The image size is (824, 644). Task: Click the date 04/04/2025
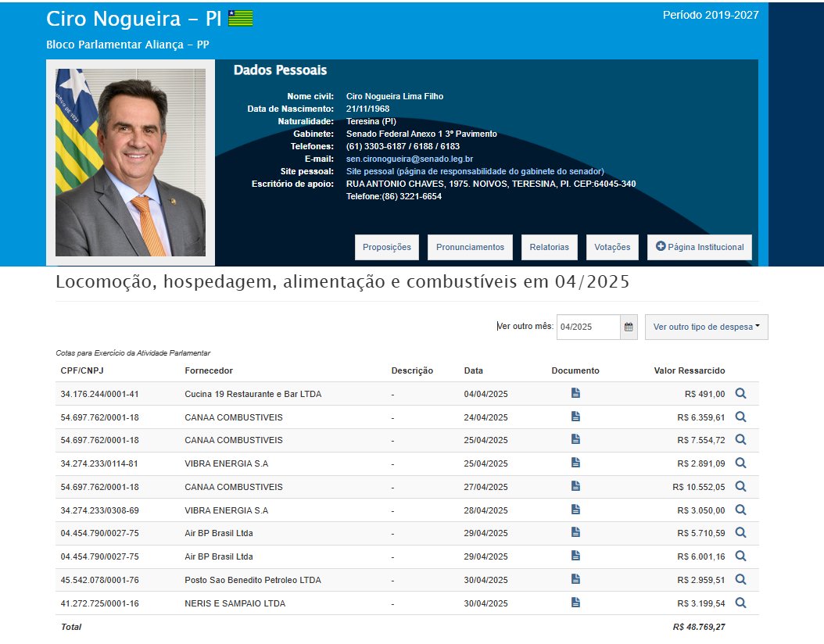pyautogui.click(x=485, y=394)
